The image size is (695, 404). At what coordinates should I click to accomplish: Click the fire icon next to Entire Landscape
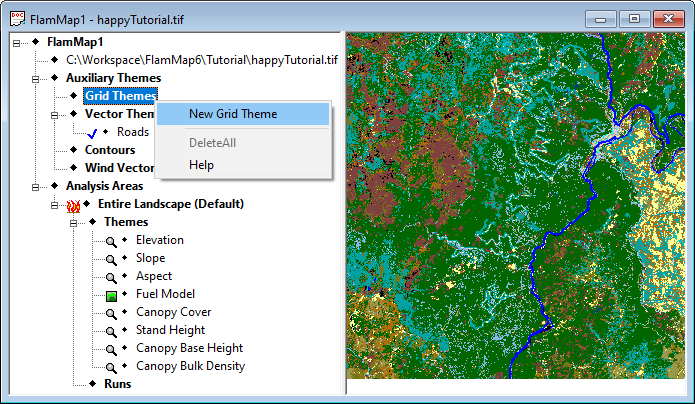click(73, 206)
